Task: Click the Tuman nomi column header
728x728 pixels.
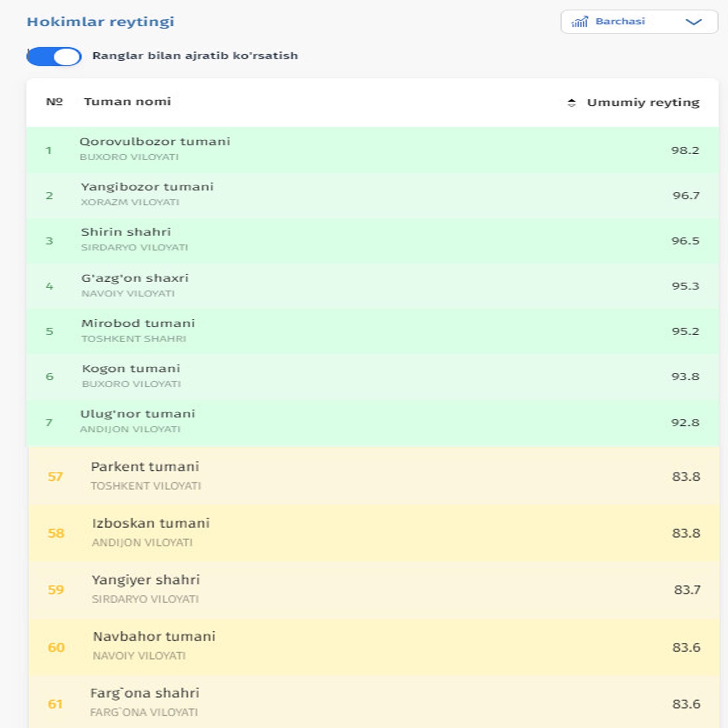Action: [127, 102]
